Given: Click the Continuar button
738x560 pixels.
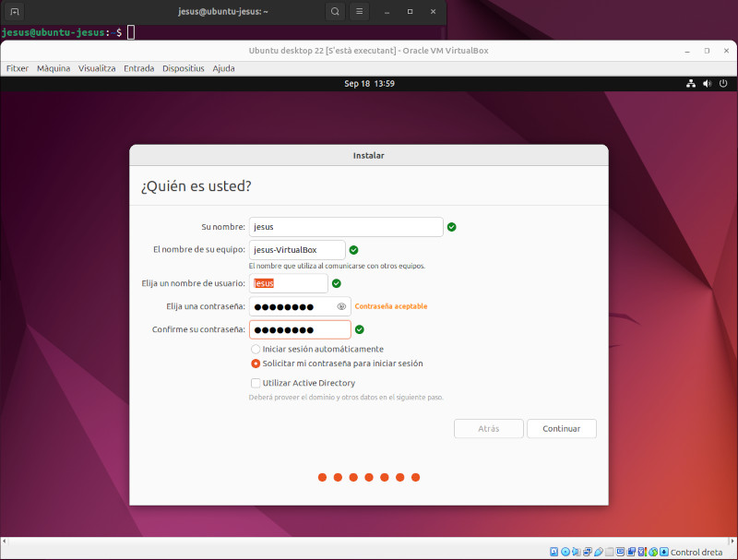Looking at the screenshot, I should pyautogui.click(x=561, y=429).
